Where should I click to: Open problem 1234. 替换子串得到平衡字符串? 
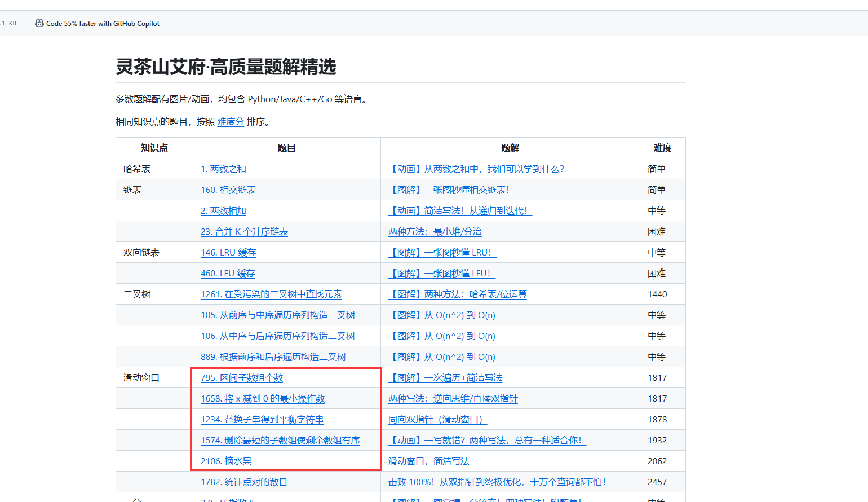tap(262, 419)
